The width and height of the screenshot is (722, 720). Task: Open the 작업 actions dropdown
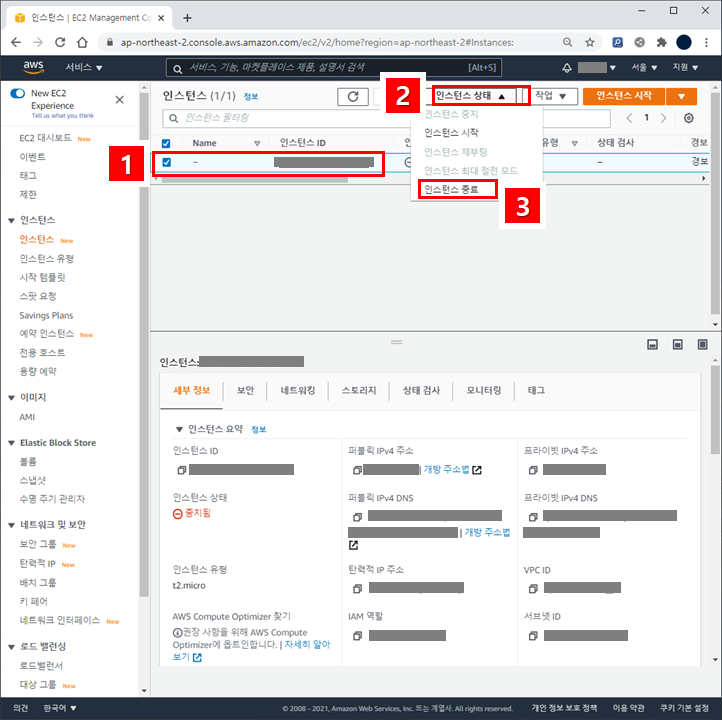(550, 96)
